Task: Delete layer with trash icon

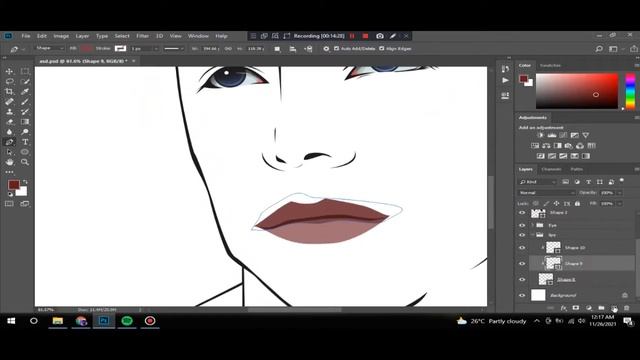Action: click(627, 308)
